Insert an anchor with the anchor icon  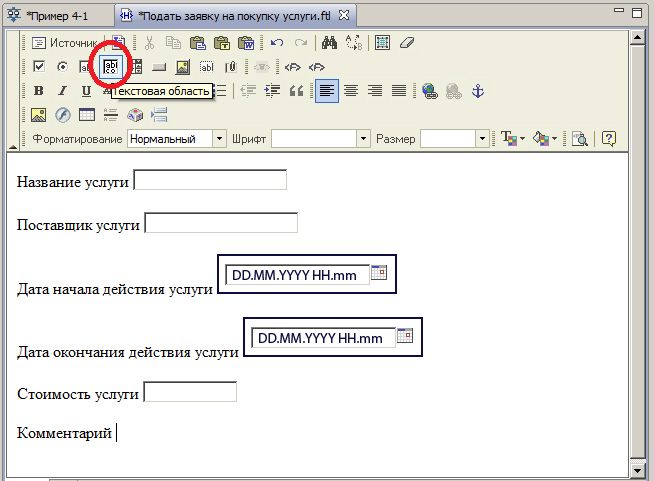[478, 91]
